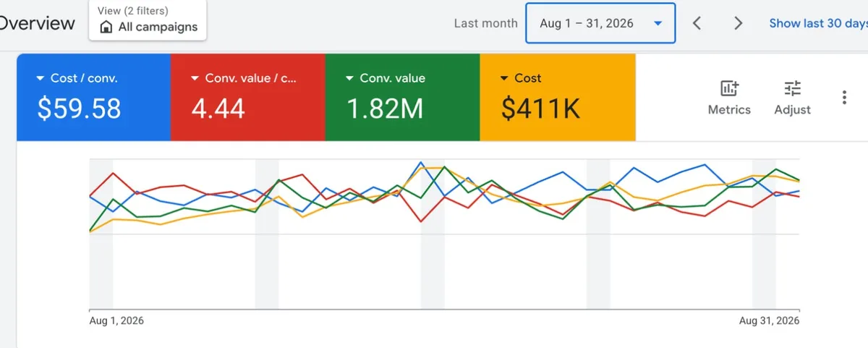Screen dimensions: 868x348
Task: Click the home icon beside All campaigns
Action: click(x=106, y=27)
